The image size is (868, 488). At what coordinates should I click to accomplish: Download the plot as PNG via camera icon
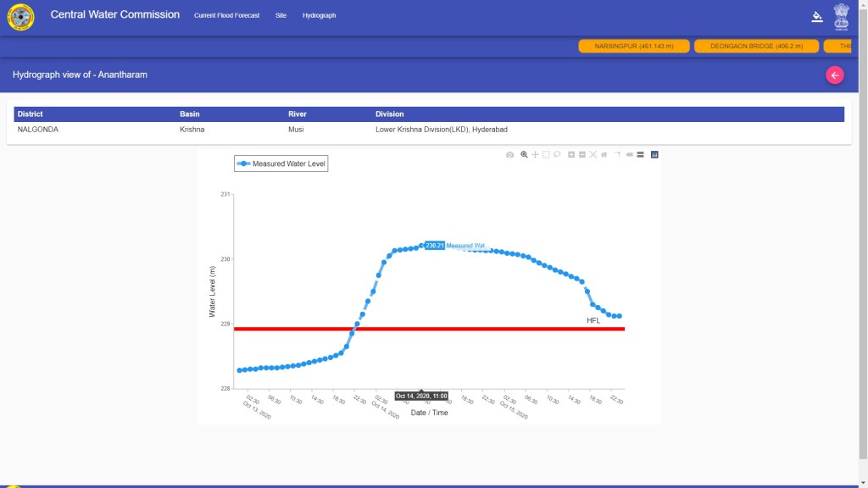tap(509, 155)
